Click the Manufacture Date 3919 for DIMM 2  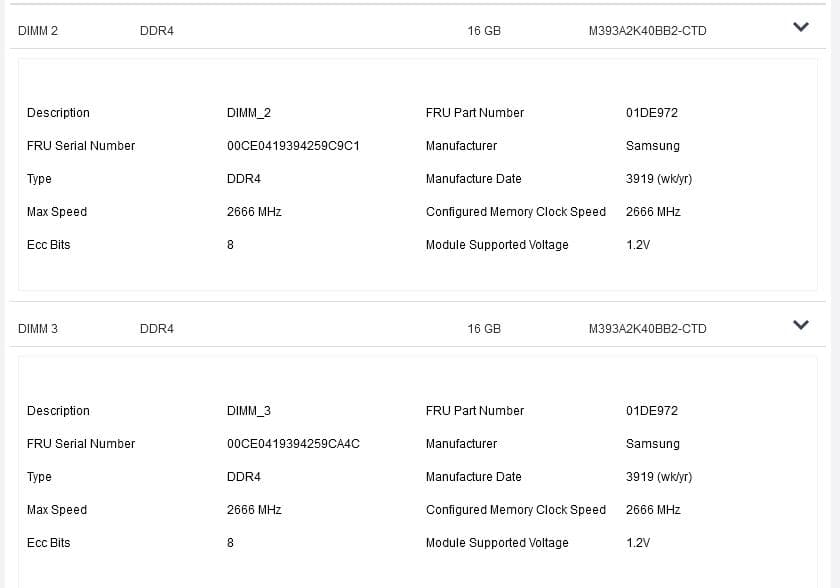(x=658, y=179)
